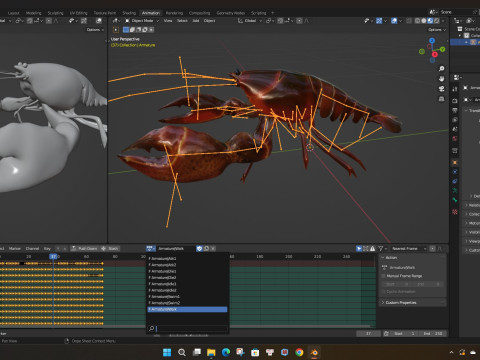Toggle the camera view icon in viewport
480x360 pixels.
(442, 89)
